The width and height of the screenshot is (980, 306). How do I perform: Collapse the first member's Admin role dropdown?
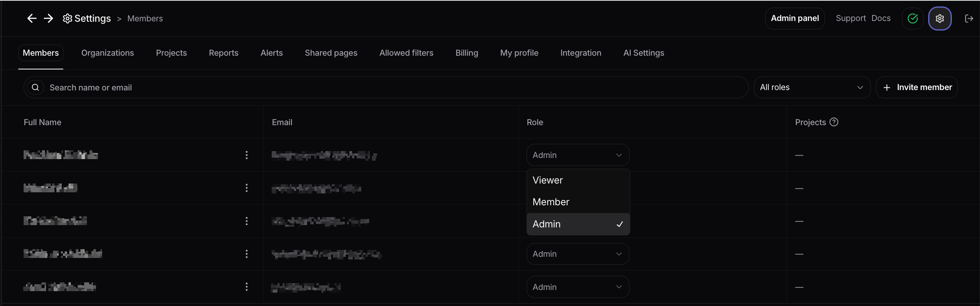(x=578, y=155)
